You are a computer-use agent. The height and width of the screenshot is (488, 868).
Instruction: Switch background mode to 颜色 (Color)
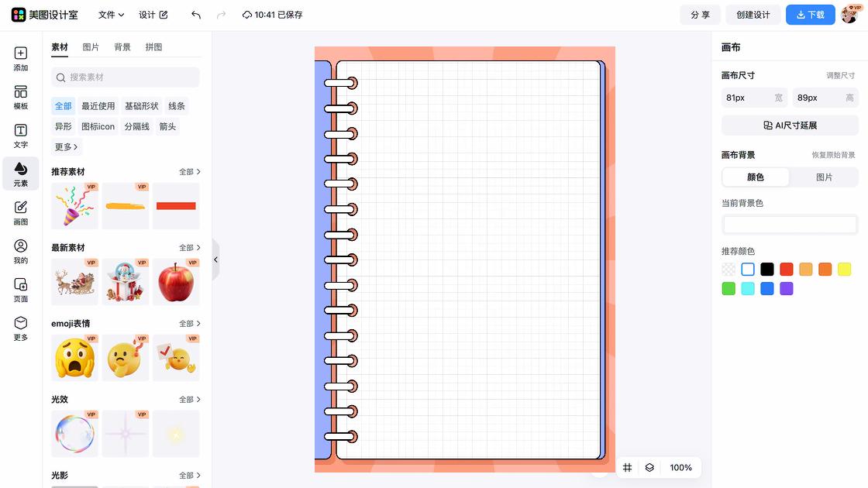tap(756, 177)
